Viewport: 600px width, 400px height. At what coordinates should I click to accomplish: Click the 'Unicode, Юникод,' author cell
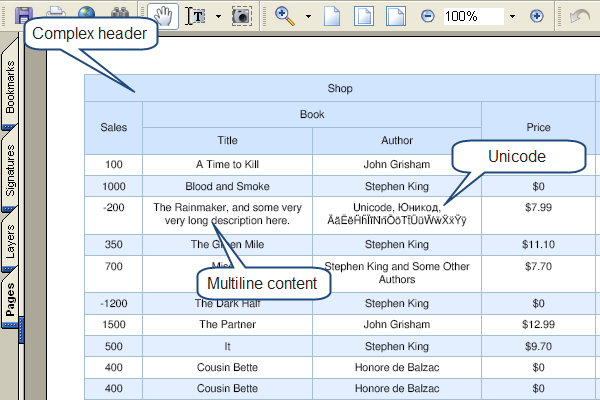coord(397,214)
